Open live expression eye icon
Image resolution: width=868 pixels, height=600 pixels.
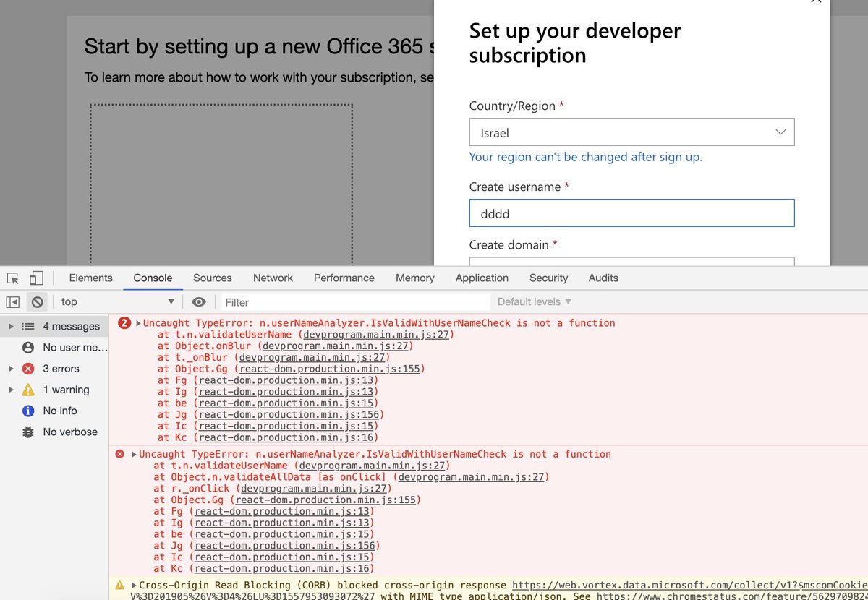[199, 302]
